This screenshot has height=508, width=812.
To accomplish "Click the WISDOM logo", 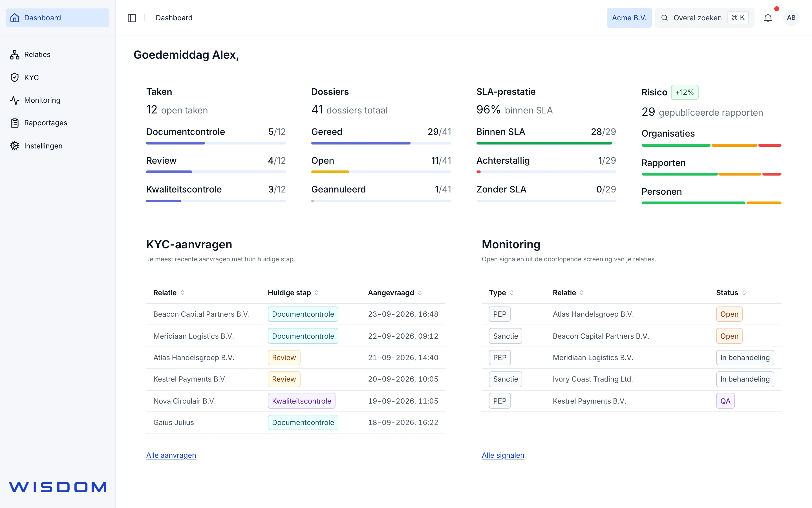I will [58, 487].
